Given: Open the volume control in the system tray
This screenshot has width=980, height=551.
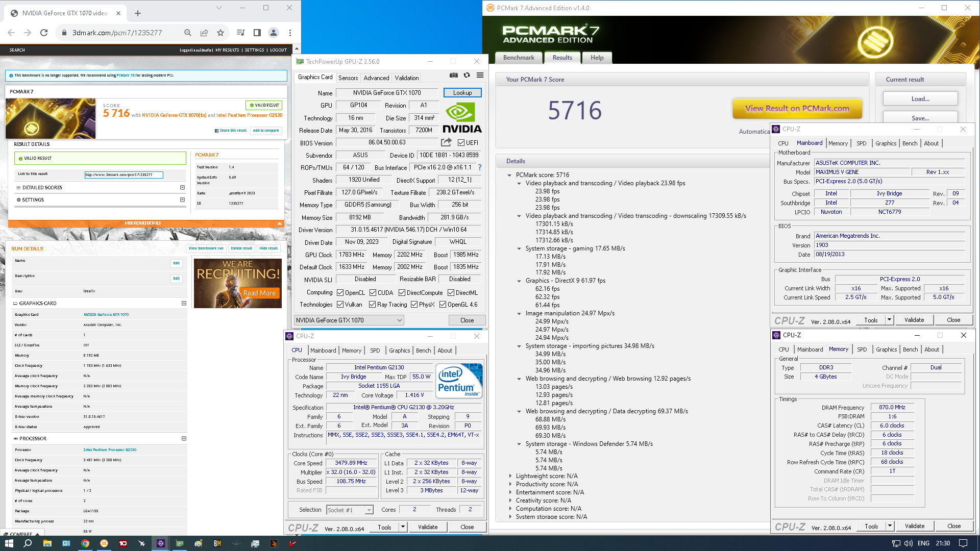Looking at the screenshot, I should (x=909, y=543).
